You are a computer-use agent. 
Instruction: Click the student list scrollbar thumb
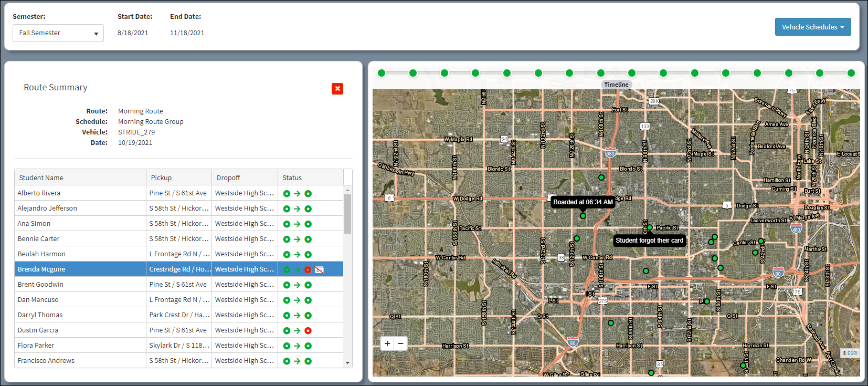[x=347, y=214]
